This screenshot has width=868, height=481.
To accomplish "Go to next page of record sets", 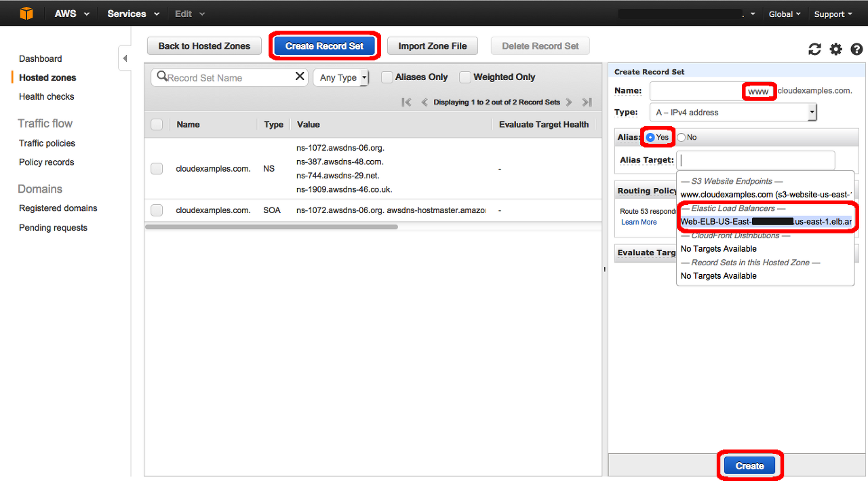I will click(x=569, y=102).
